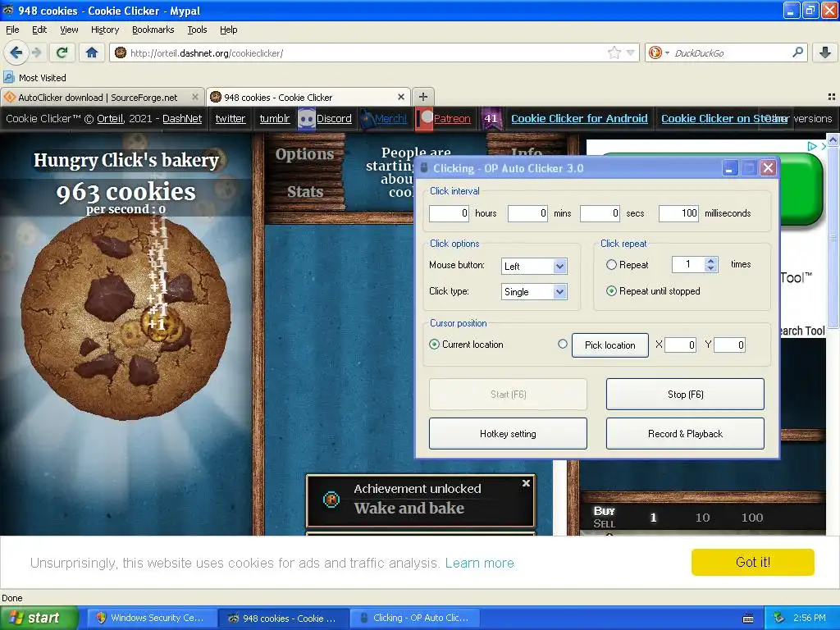Open the File menu
The image size is (840, 630).
[x=12, y=30]
